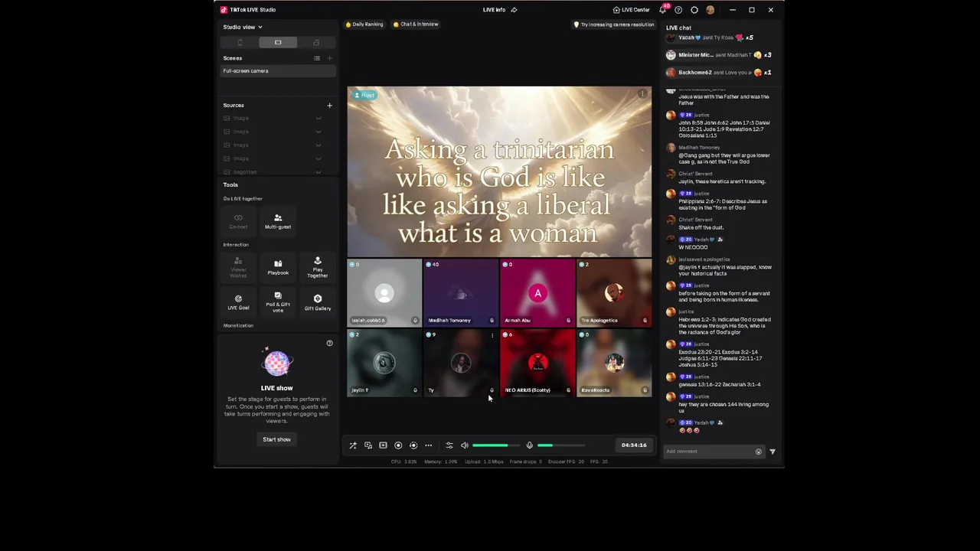
Task: Open the help question mark icon
Action: (x=678, y=10)
